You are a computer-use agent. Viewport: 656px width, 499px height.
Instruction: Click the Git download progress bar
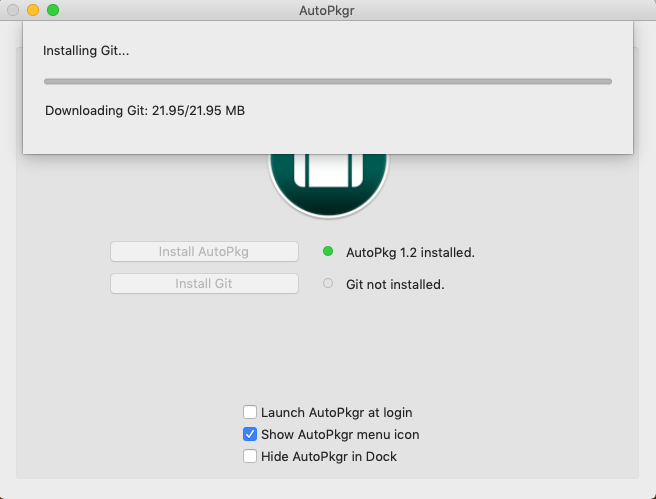pos(328,81)
